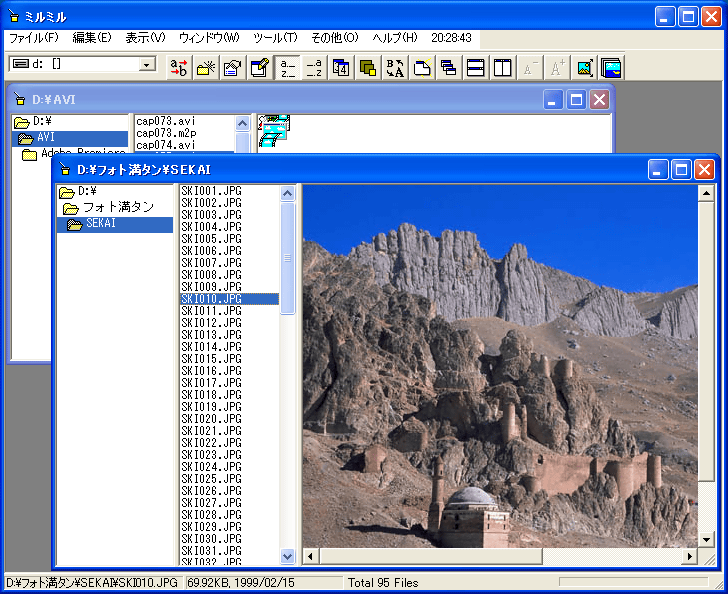Select cap073.avi in the AVI window
Image resolution: width=728 pixels, height=594 pixels.
[x=166, y=121]
